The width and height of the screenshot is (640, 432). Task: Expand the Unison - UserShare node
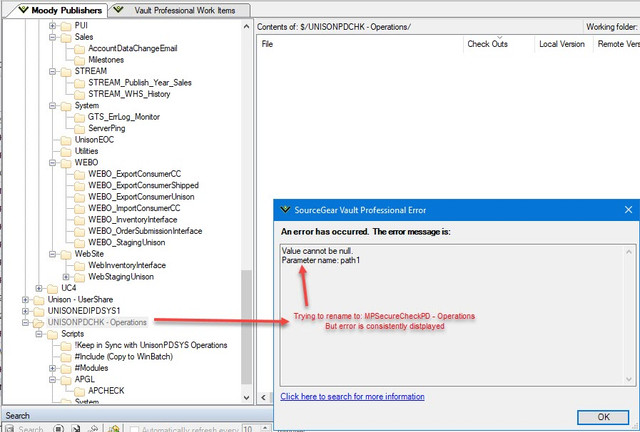coord(25,300)
